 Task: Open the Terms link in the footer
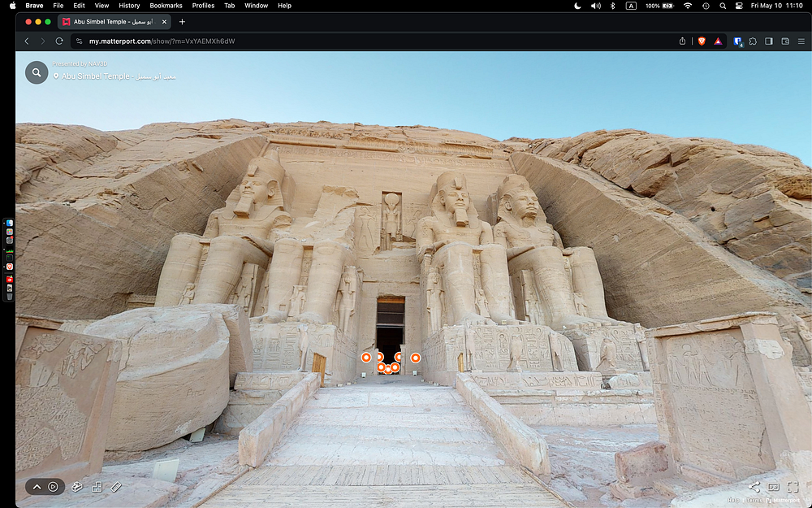coord(754,500)
